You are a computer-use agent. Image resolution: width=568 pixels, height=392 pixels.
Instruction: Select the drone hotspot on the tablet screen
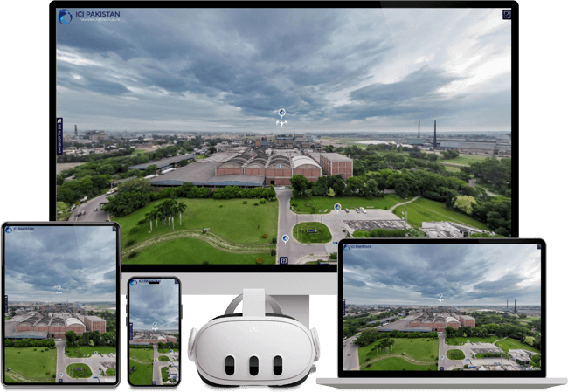(x=59, y=291)
